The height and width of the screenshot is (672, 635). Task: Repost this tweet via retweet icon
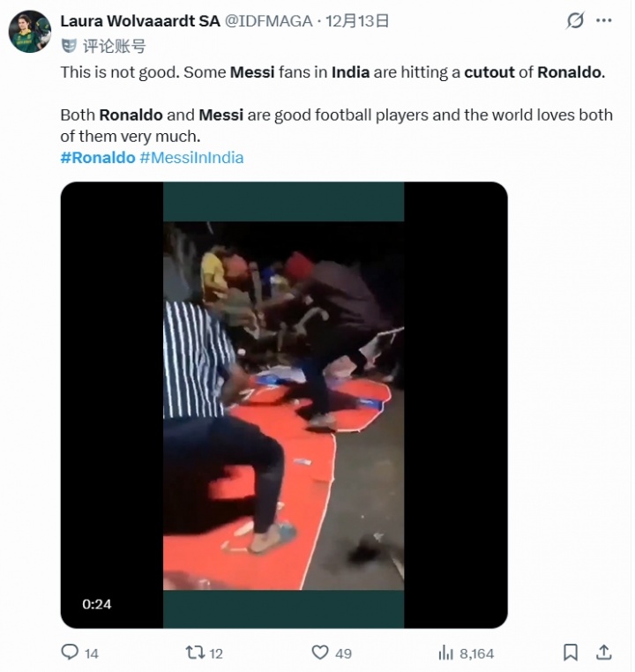pos(195,653)
